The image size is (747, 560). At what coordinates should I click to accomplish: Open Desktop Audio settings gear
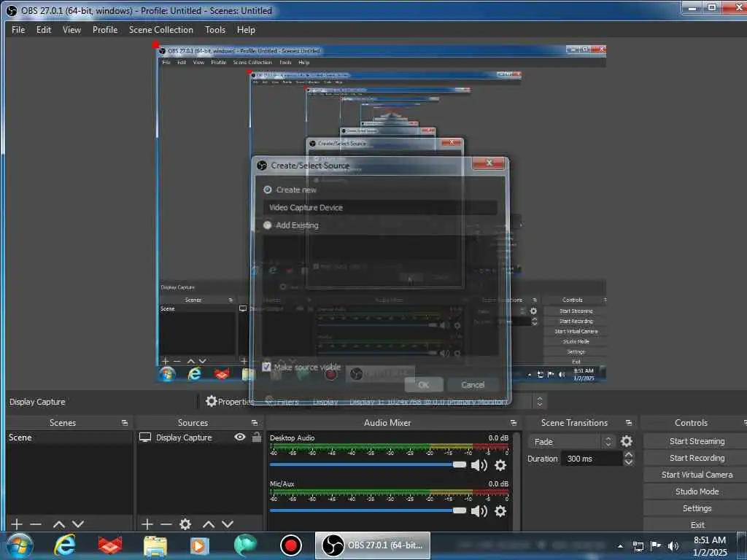click(x=500, y=465)
